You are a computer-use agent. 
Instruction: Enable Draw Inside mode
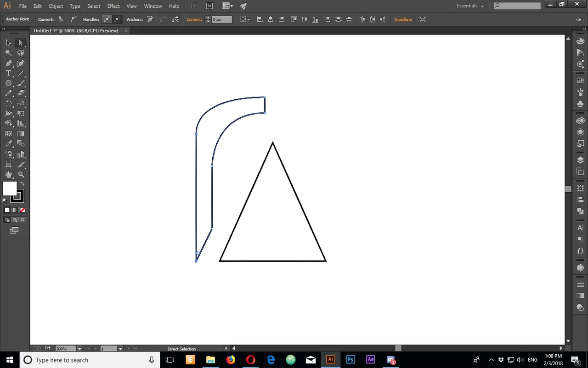click(x=22, y=220)
